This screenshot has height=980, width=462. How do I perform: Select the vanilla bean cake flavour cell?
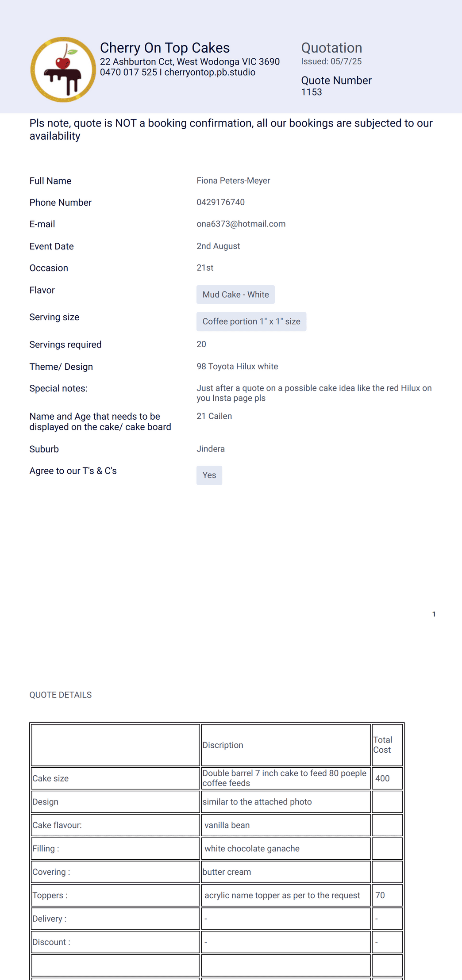click(x=286, y=825)
